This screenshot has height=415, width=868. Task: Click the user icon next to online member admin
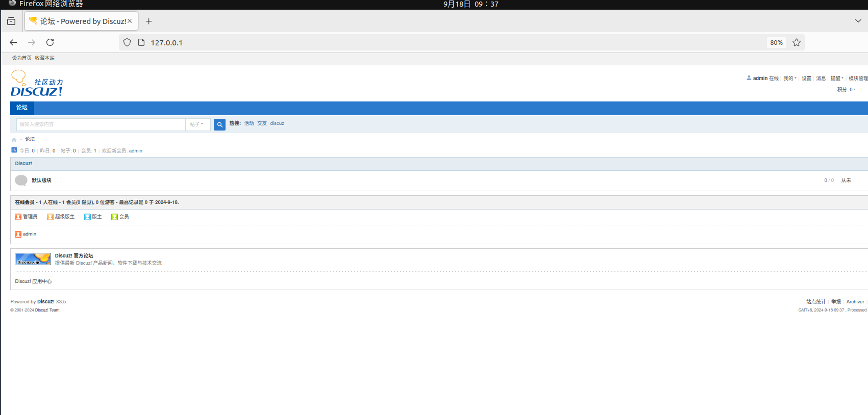coord(18,234)
